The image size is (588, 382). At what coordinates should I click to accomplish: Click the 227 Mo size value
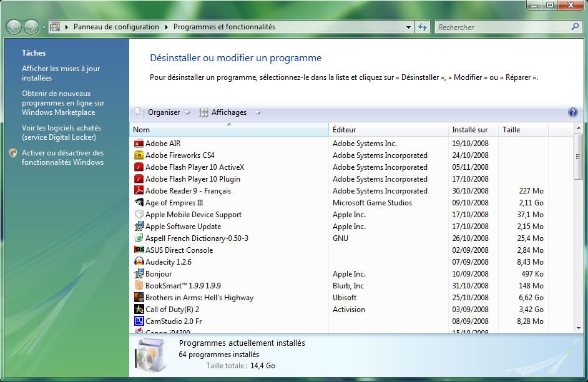531,191
